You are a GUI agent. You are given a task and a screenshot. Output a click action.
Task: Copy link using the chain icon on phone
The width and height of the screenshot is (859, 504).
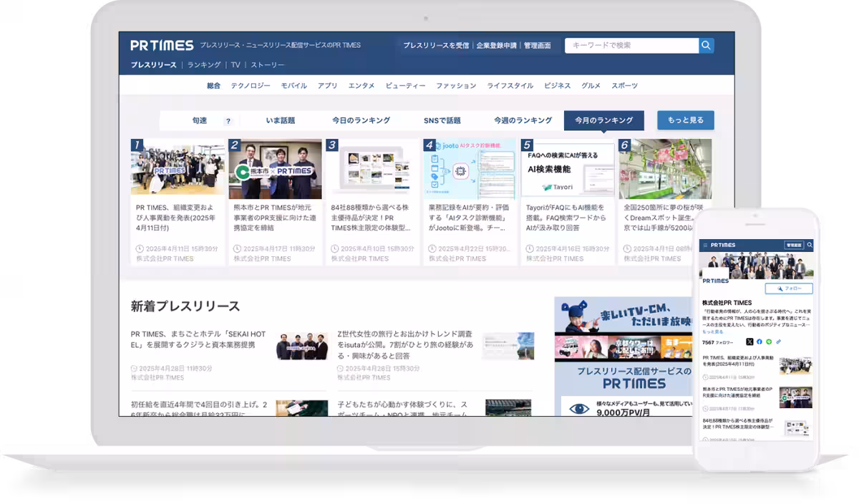coord(779,342)
